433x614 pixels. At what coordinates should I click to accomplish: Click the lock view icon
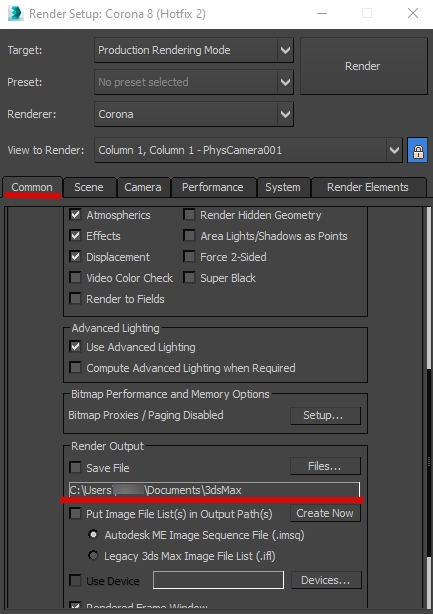(417, 150)
